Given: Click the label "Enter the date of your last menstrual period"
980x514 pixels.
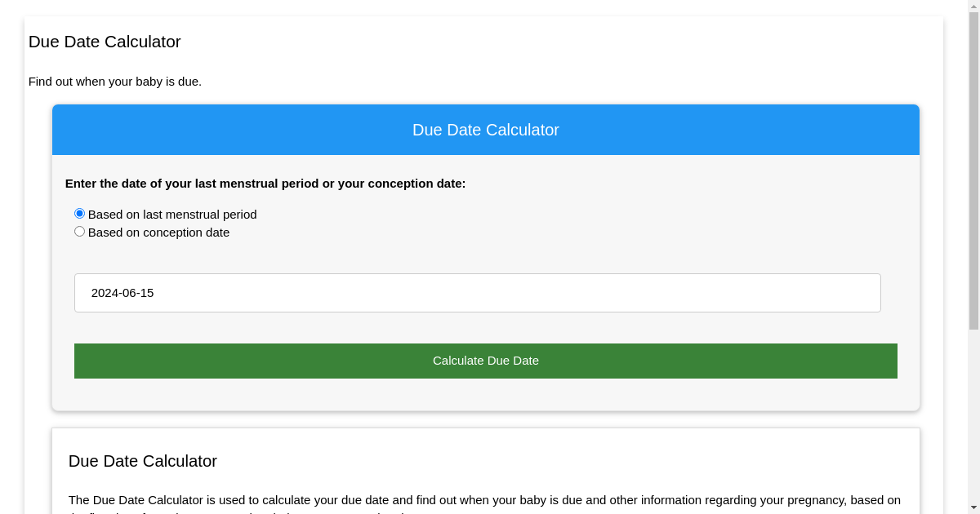Looking at the screenshot, I should (x=265, y=184).
